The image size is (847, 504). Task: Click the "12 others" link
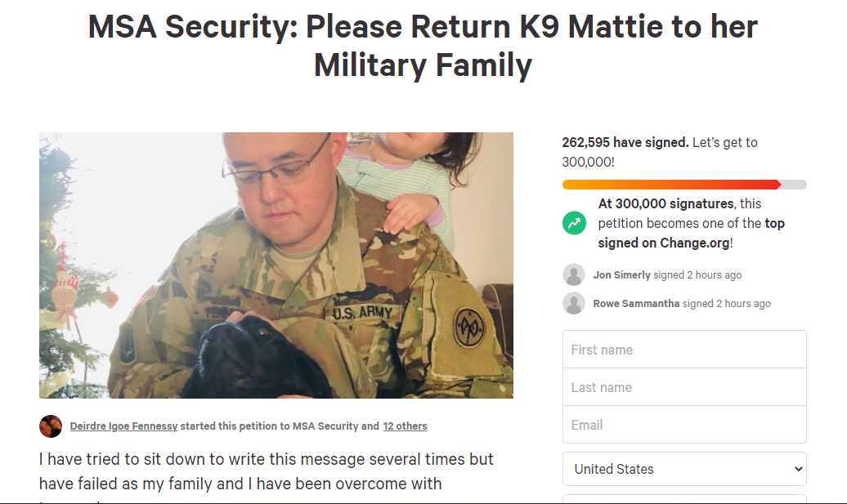pos(405,426)
